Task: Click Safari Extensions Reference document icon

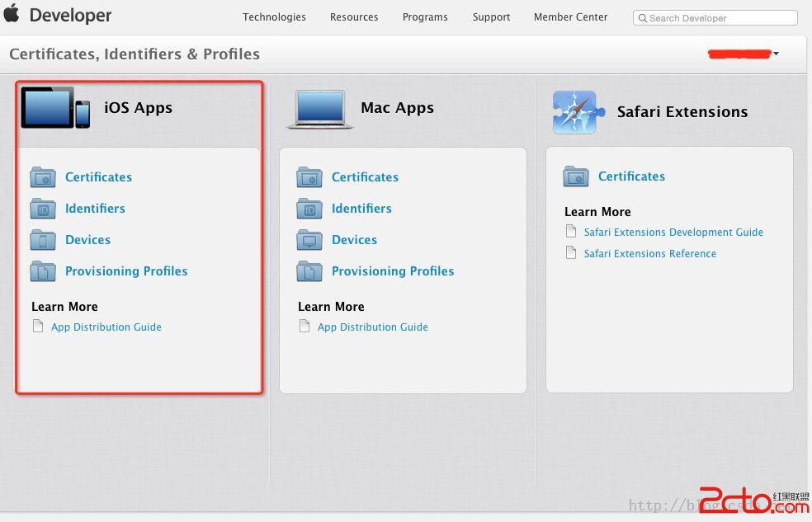Action: (571, 252)
